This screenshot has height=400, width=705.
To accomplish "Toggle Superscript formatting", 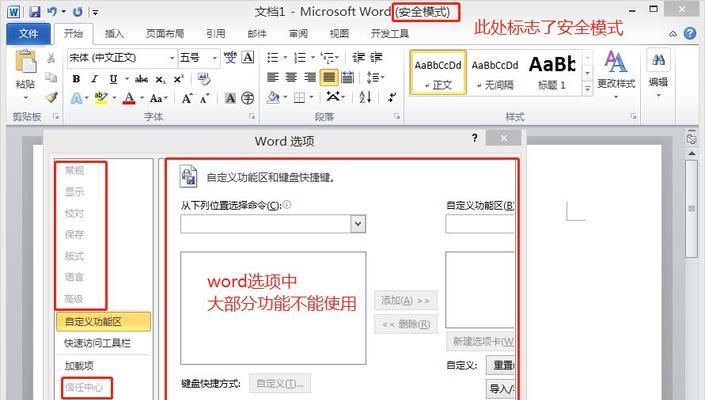I will [178, 79].
